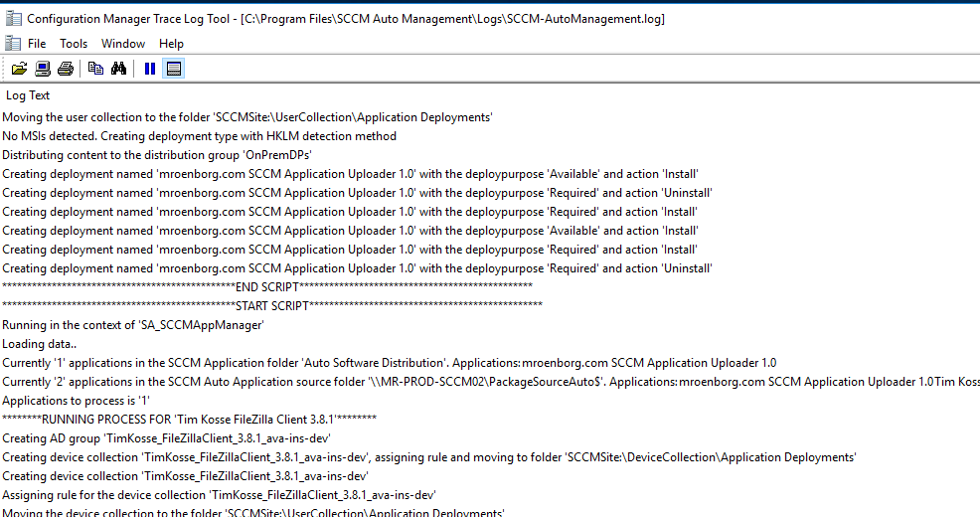The height and width of the screenshot is (517, 980).
Task: Click the app icon in the title bar
Action: tap(13, 19)
